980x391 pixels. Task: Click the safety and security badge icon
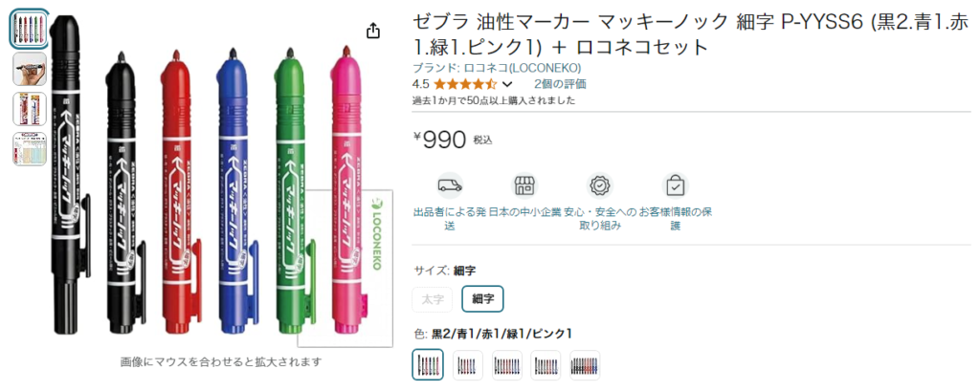pos(600,185)
